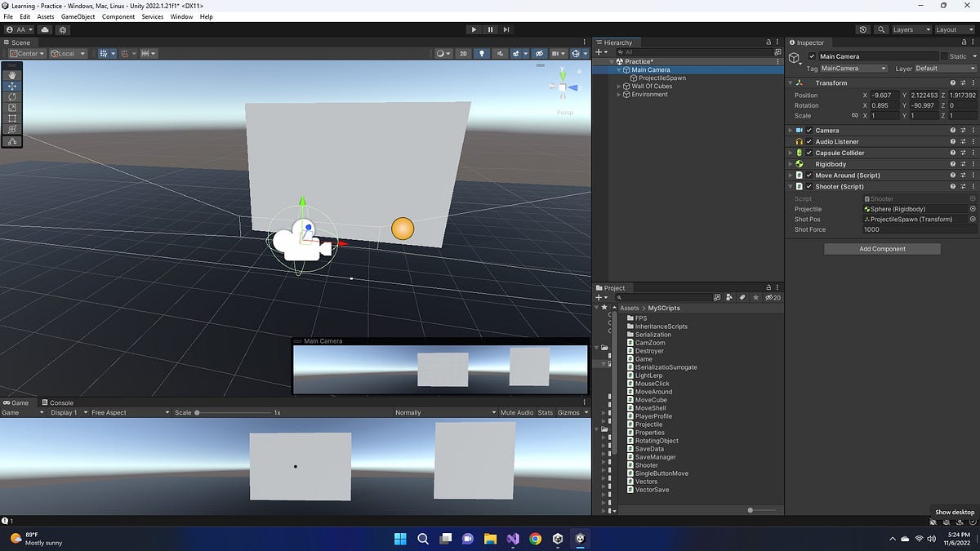The height and width of the screenshot is (551, 980).
Task: Select the Scale tool
Action: point(11,107)
